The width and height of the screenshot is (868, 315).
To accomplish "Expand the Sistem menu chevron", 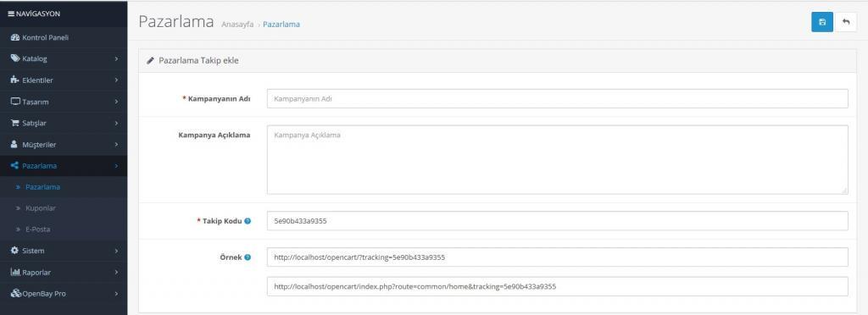I will (116, 251).
